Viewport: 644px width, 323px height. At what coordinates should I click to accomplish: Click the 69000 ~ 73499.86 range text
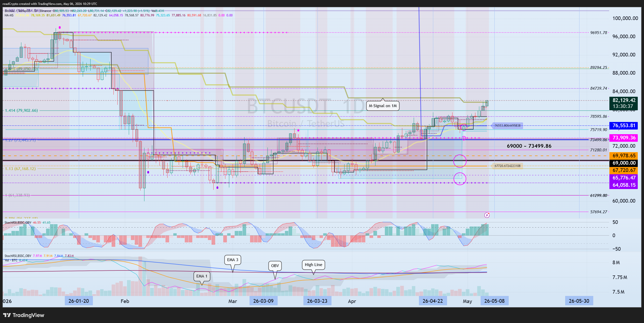coord(529,146)
